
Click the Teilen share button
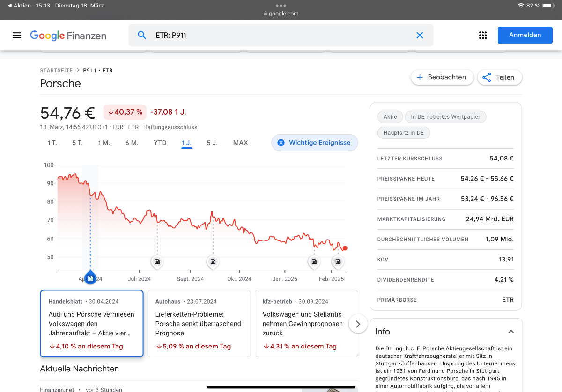tap(499, 77)
